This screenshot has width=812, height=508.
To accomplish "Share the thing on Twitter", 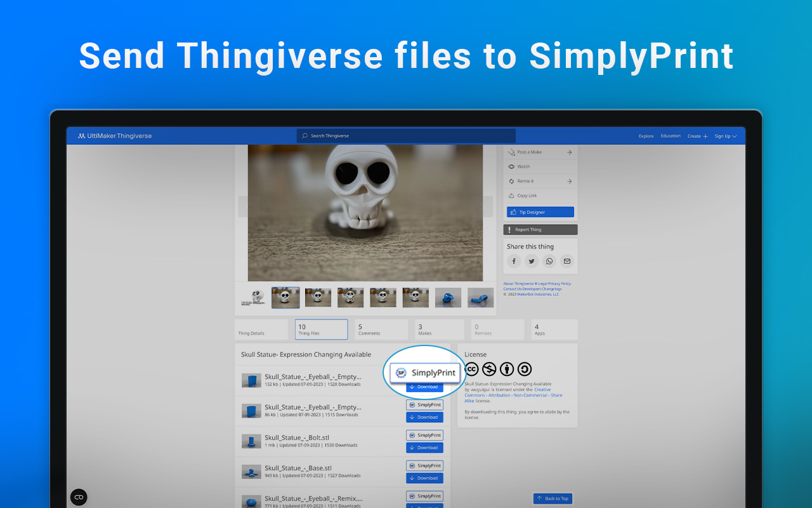I will (x=531, y=261).
